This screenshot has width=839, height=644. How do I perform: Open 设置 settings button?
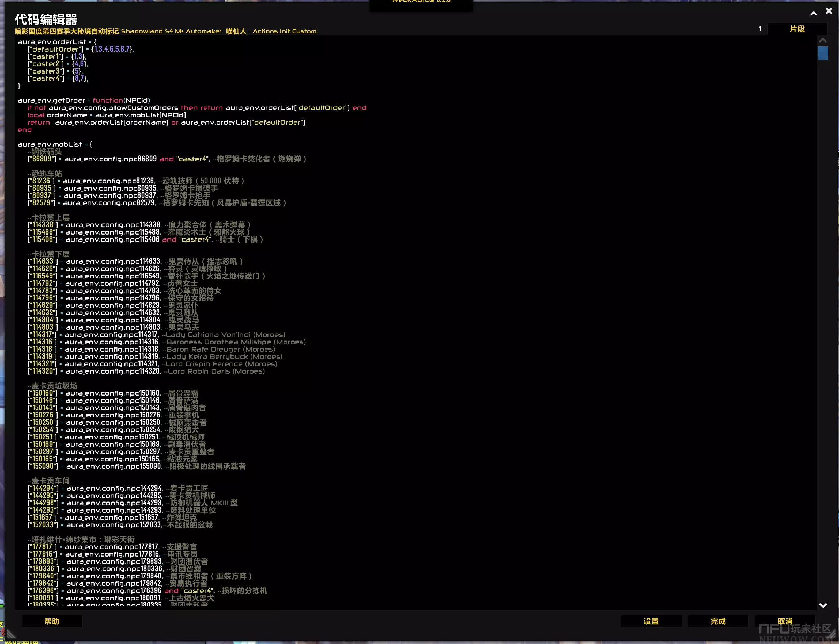point(651,621)
